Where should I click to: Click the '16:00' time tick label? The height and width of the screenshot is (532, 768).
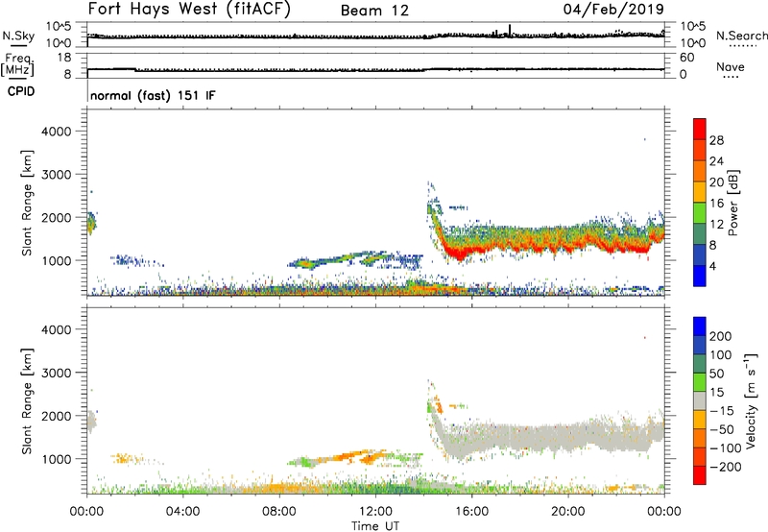471,512
